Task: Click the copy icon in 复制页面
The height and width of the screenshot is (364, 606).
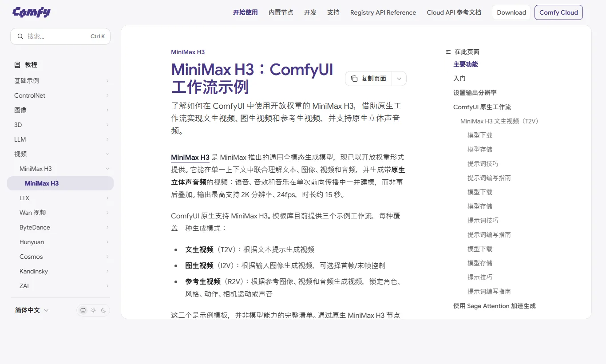Action: (x=354, y=79)
